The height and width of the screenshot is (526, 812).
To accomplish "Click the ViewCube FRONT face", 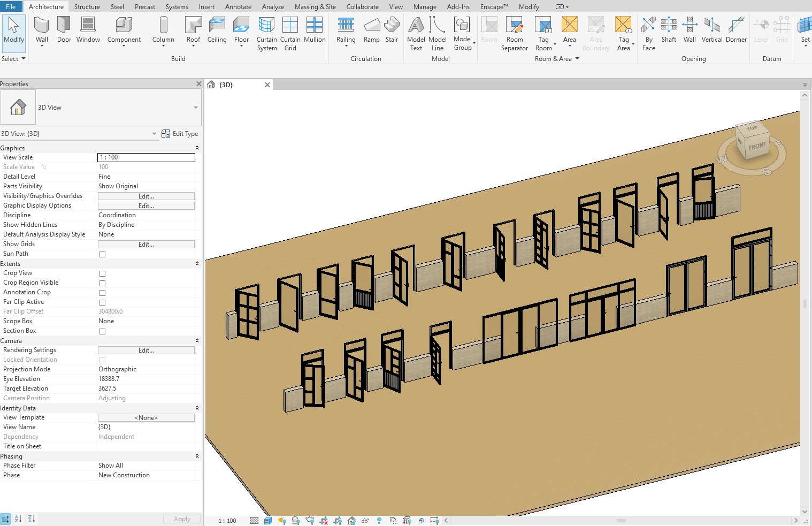I will click(x=757, y=146).
